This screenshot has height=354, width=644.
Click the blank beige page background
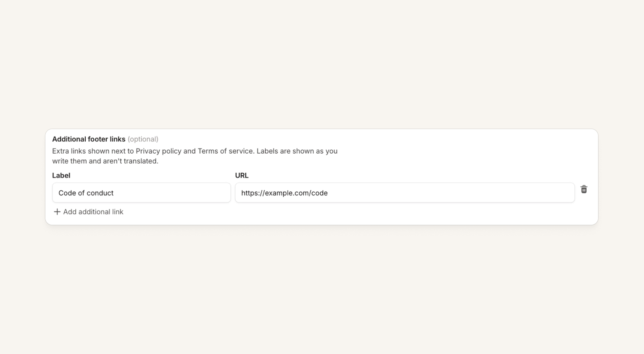click(322, 64)
